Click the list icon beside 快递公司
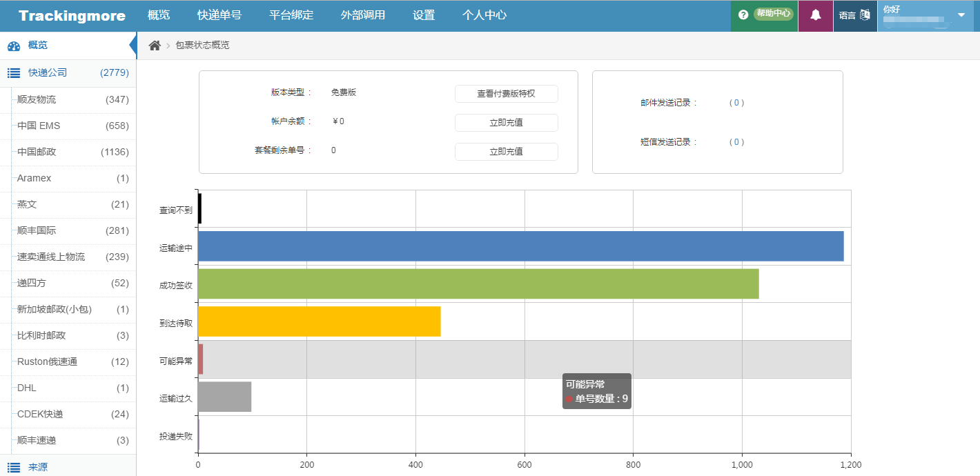This screenshot has width=980, height=476. pyautogui.click(x=13, y=72)
